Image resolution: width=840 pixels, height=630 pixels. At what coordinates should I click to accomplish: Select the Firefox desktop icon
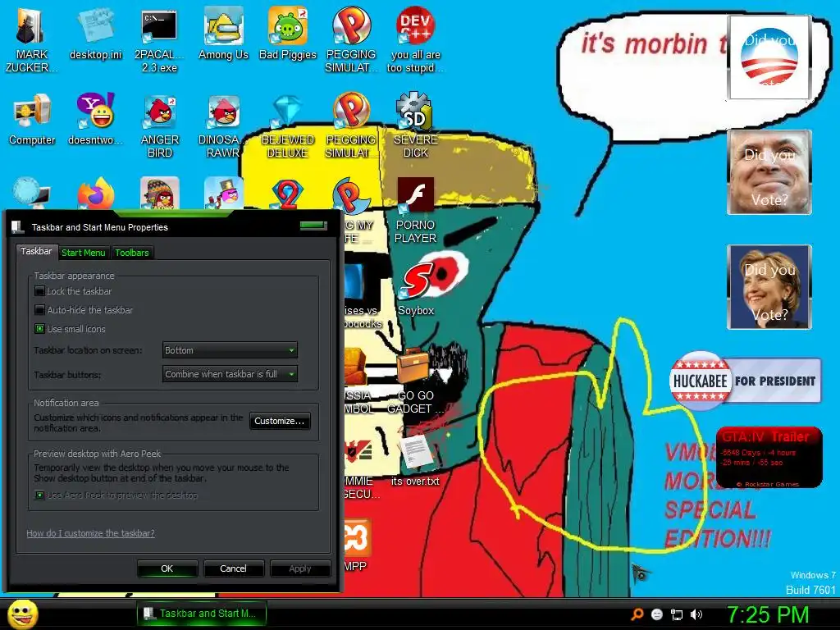click(95, 194)
